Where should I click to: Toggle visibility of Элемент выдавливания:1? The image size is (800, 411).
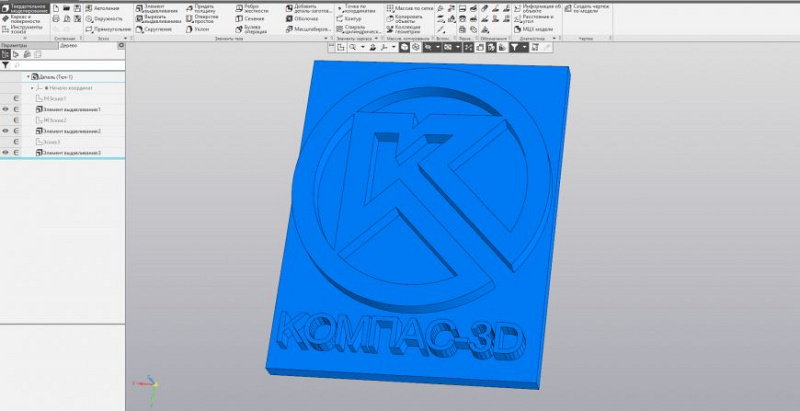pyautogui.click(x=6, y=109)
